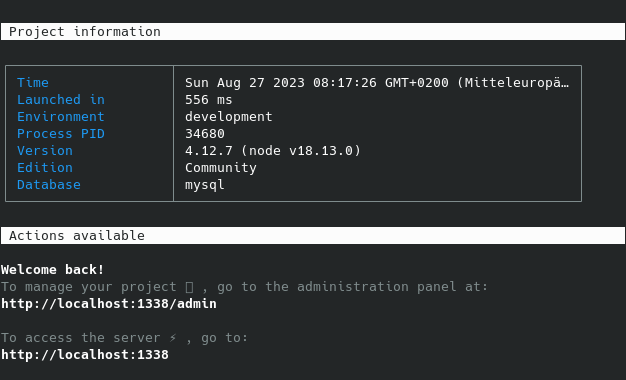Viewport: 626px width, 380px height.
Task: Open the http://localhost:1338/admin link
Action: coord(109,304)
